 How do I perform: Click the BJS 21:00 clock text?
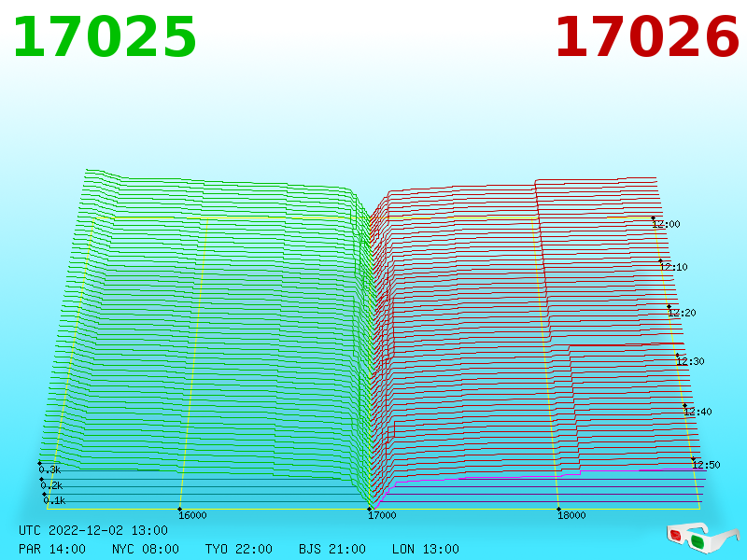[x=332, y=549]
